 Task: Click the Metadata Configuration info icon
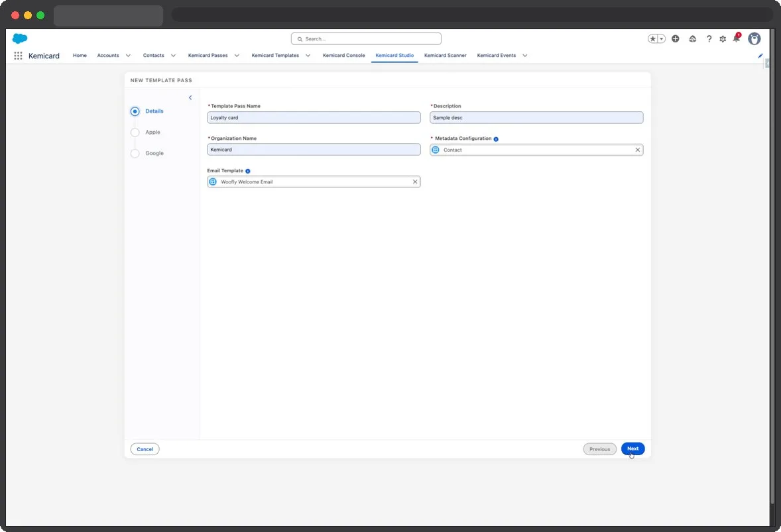click(496, 139)
